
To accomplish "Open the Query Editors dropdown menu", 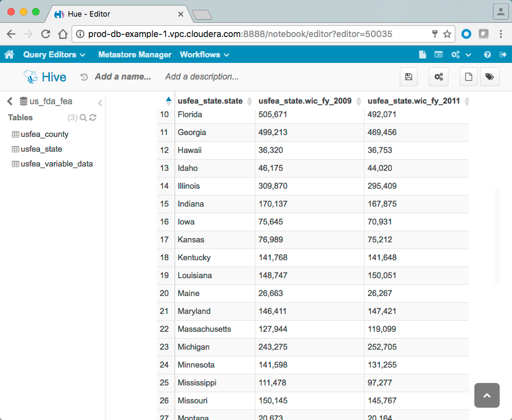I will [54, 55].
